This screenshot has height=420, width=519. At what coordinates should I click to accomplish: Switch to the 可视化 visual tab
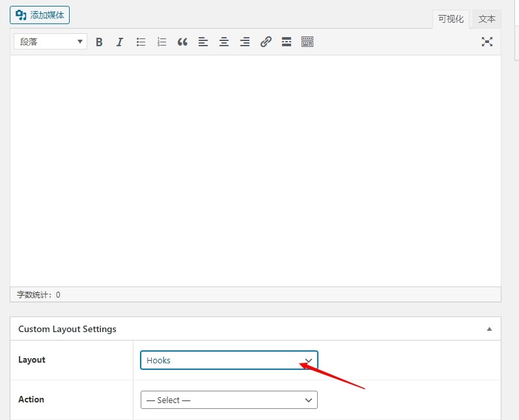click(x=451, y=20)
